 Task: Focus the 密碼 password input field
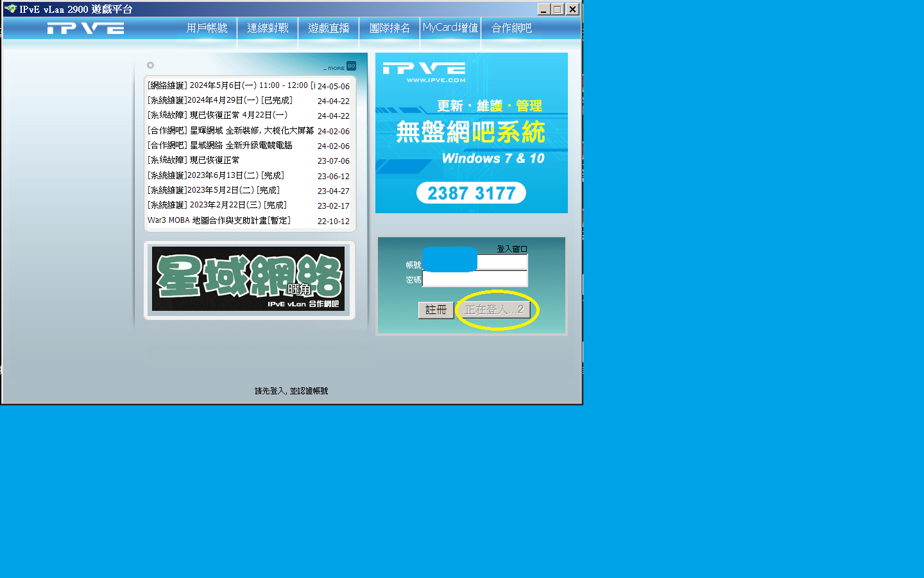tap(475, 279)
